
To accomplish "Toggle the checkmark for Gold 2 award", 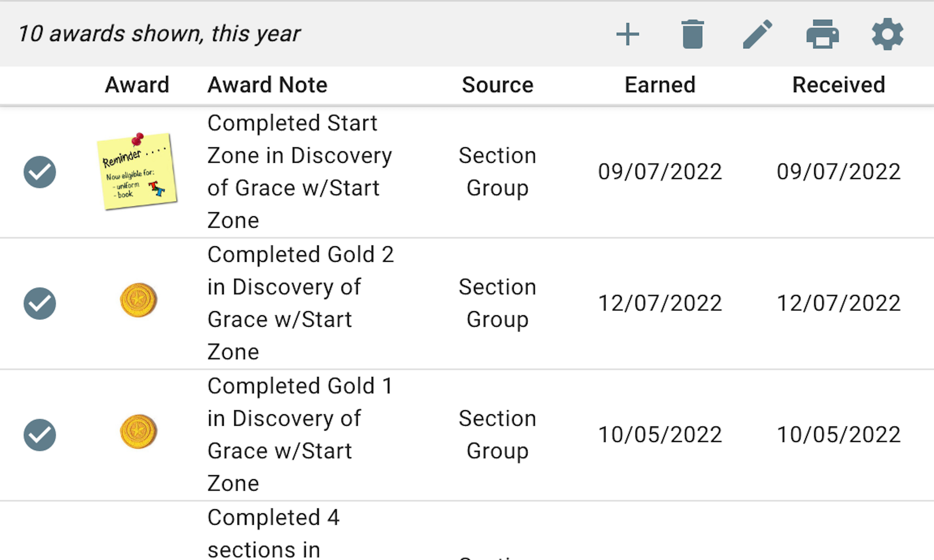I will 40,303.
